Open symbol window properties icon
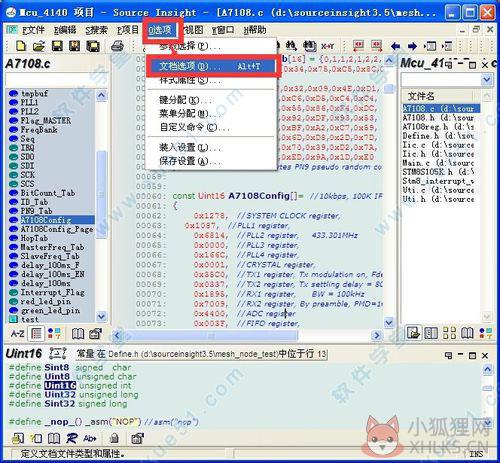 (95, 334)
